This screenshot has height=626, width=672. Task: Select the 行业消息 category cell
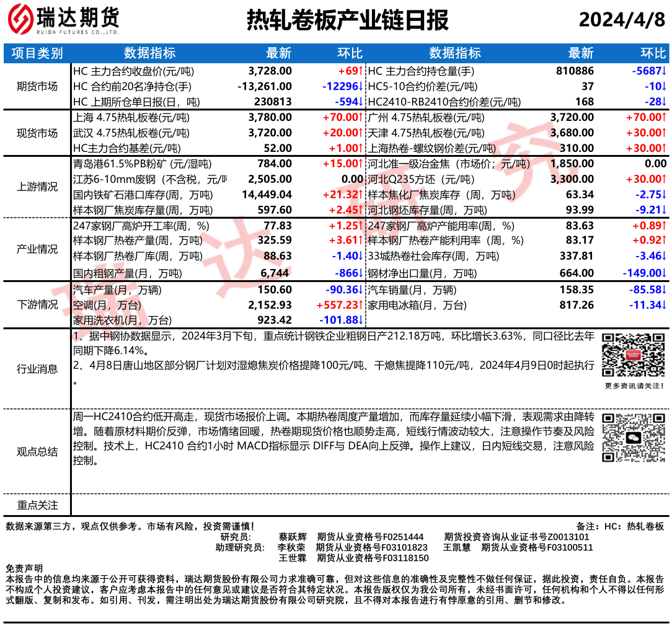[x=37, y=369]
